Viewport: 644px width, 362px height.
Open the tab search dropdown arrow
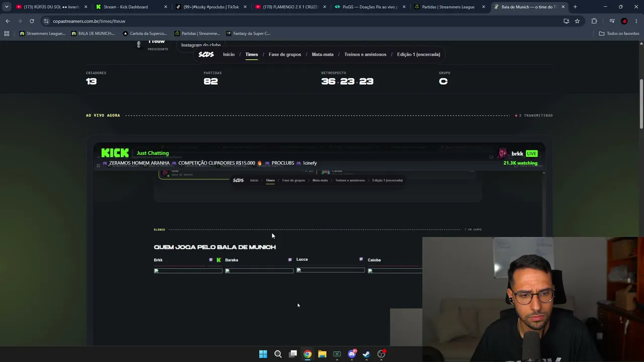point(7,7)
